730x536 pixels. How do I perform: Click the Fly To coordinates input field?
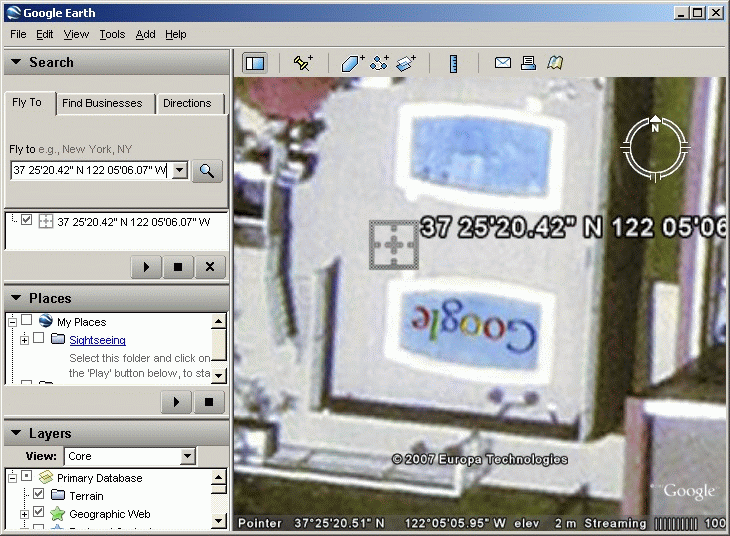pyautogui.click(x=90, y=170)
